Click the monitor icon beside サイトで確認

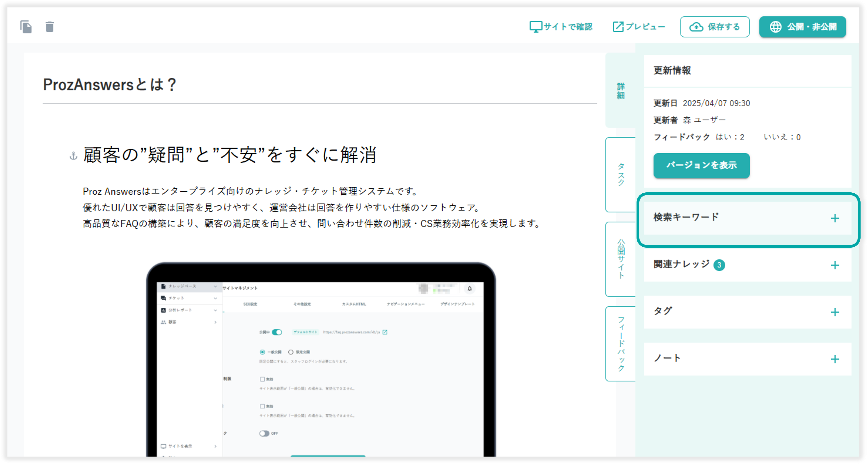pos(536,26)
